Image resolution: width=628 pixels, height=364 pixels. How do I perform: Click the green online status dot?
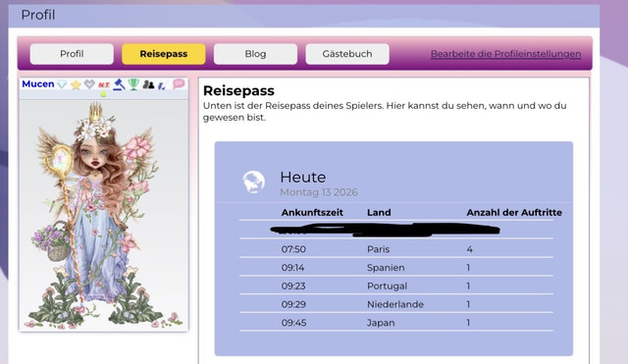(103, 94)
